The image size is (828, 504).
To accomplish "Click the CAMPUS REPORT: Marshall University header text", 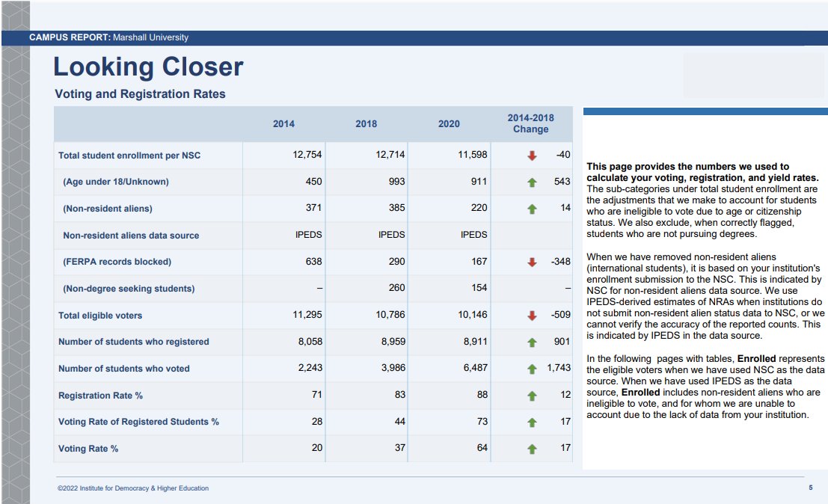I will (x=108, y=37).
